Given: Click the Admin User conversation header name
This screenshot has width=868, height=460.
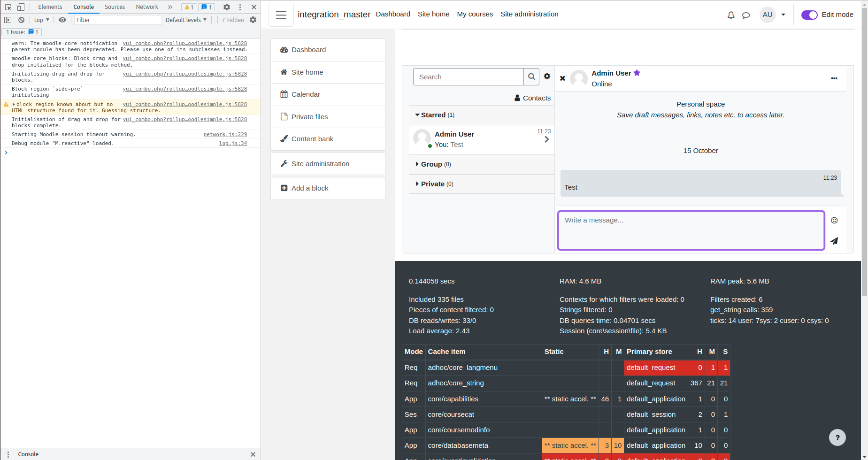Looking at the screenshot, I should pos(611,73).
